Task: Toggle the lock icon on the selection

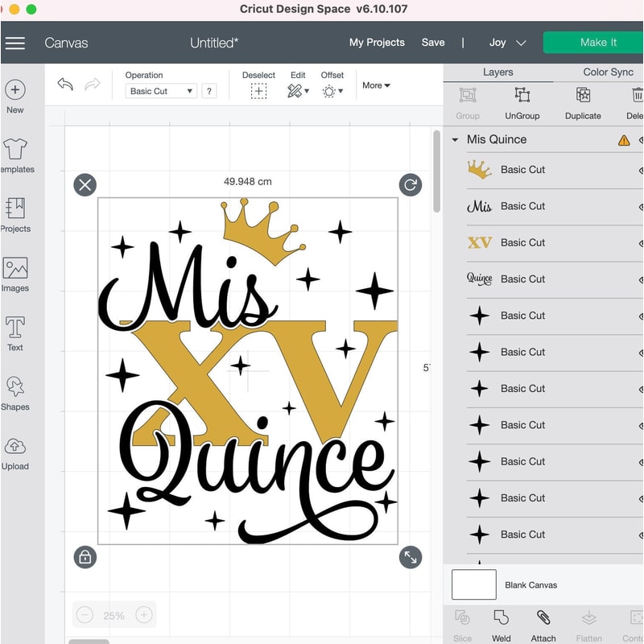Action: point(85,556)
